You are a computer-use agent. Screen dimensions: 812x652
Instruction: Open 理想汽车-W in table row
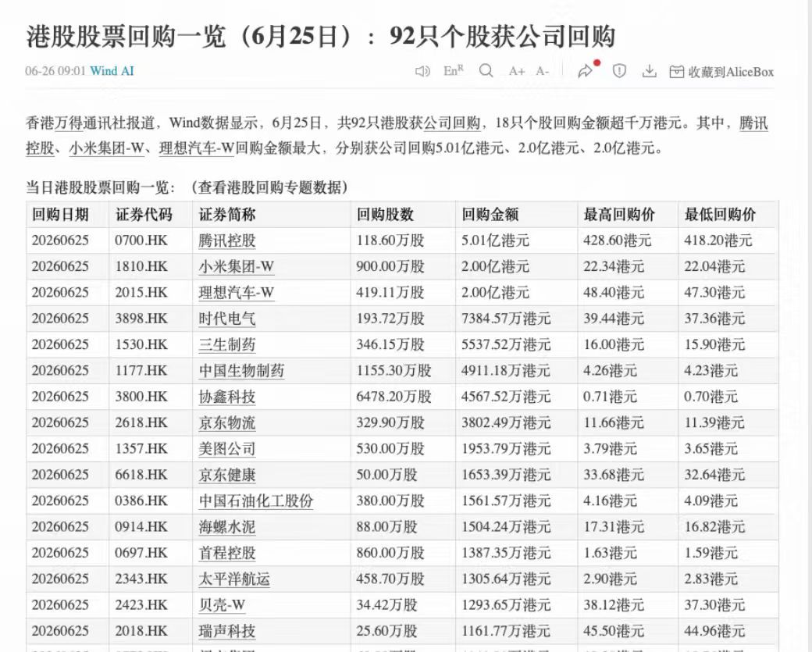pyautogui.click(x=236, y=293)
